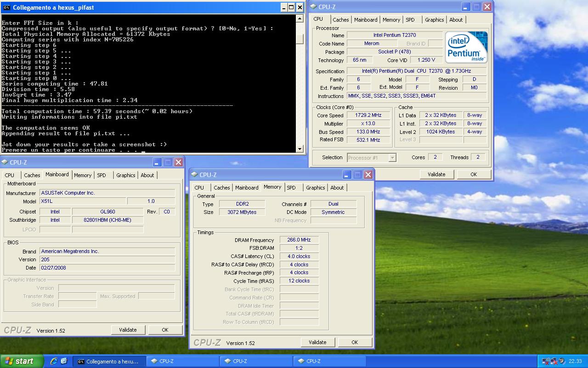Switch to Caches tab in CPU window
Screen dimensions: 588x368
[340, 20]
